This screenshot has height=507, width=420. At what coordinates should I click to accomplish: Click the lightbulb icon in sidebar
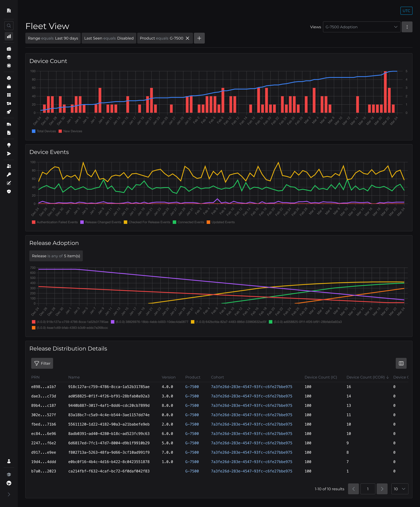tap(9, 145)
